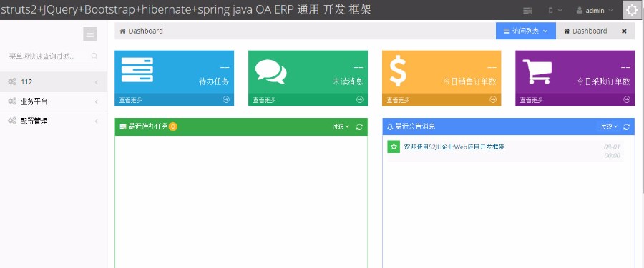This screenshot has width=644, height=268.
Task: Open the mobile device dropdown in header
Action: (555, 11)
